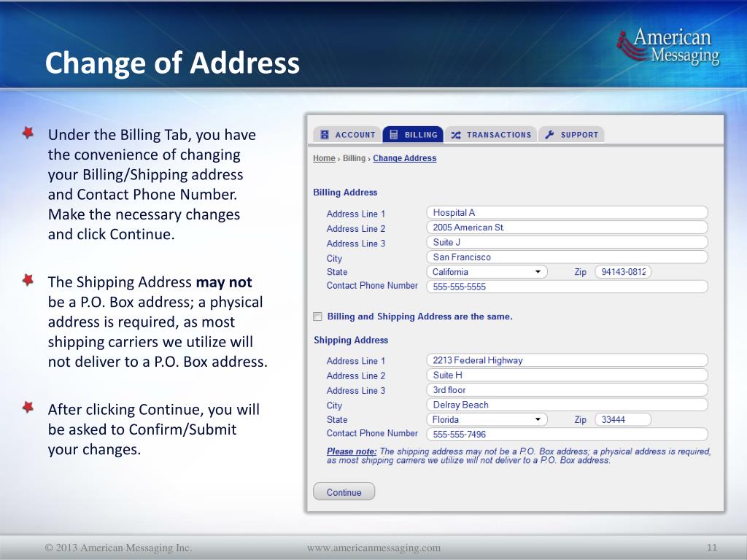Open the California state dropdown

487,272
